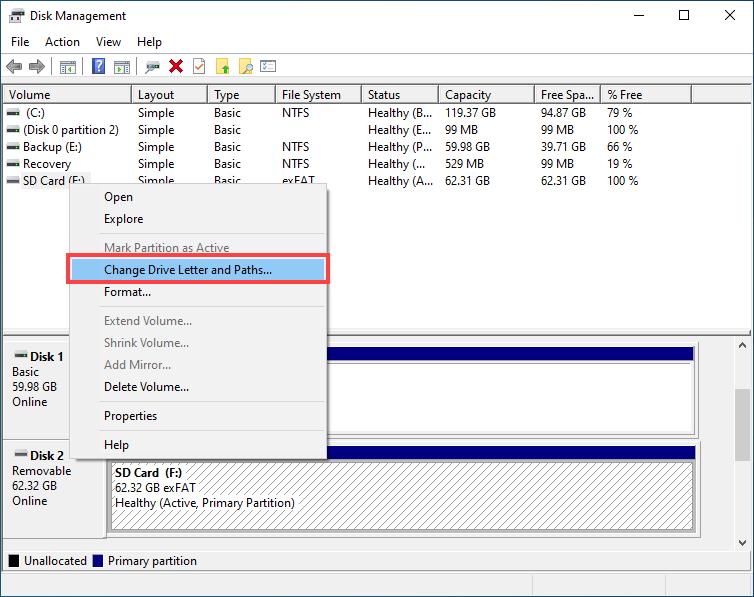Click the yellow folder with green arrow icon
This screenshot has height=597, width=754.
pos(222,67)
